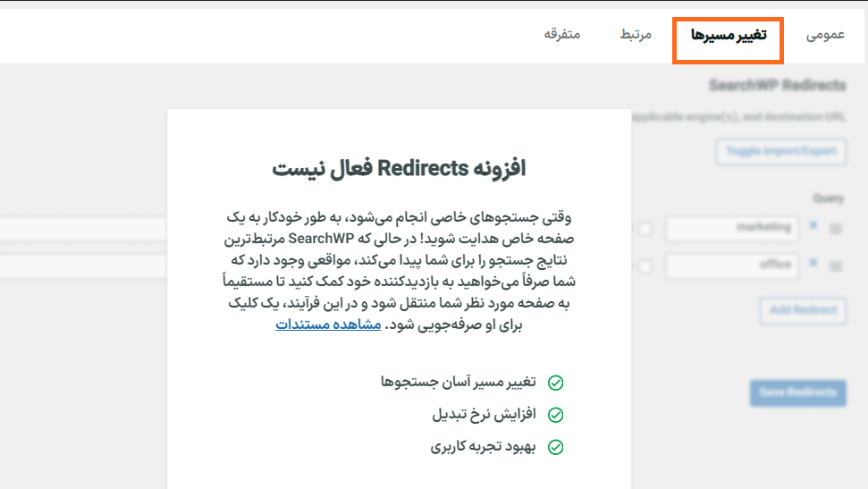Click the blurred Save Redirects button
The width and height of the screenshot is (868, 489).
(x=797, y=392)
